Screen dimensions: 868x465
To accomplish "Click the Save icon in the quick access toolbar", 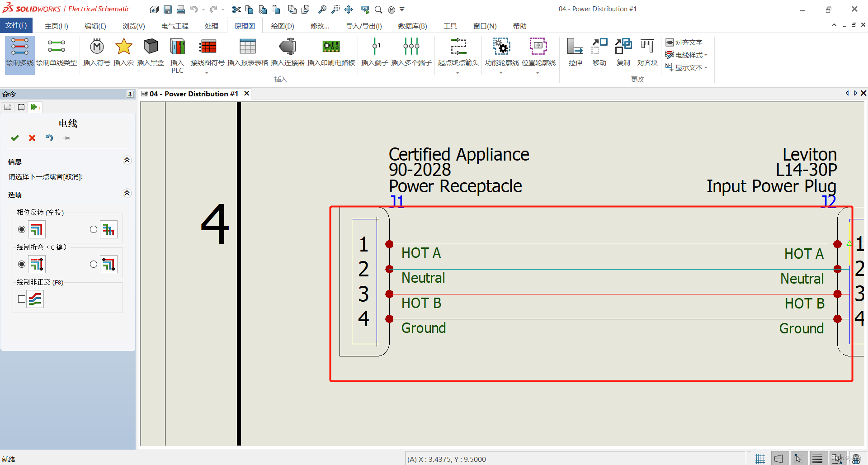I will pyautogui.click(x=168, y=9).
